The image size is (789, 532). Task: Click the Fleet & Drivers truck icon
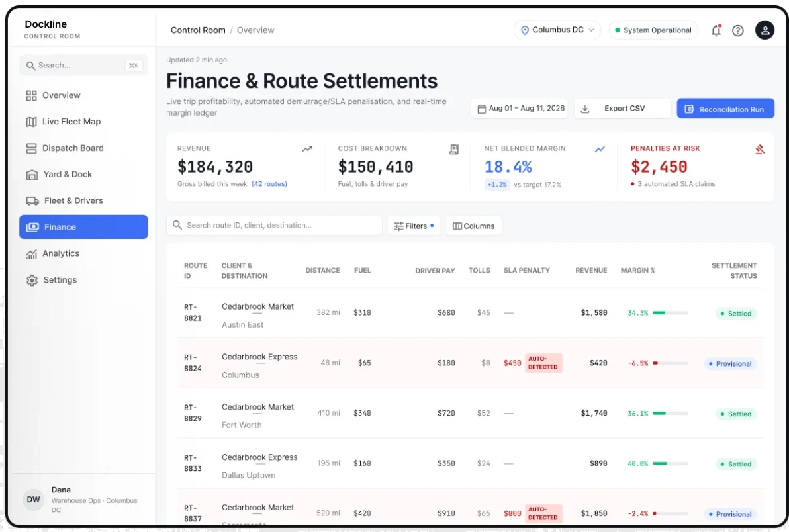click(x=32, y=200)
